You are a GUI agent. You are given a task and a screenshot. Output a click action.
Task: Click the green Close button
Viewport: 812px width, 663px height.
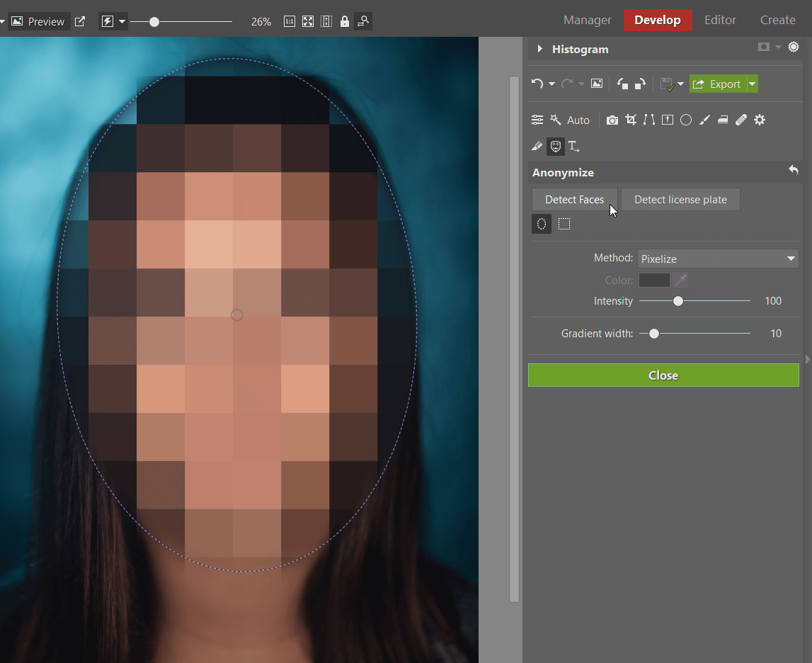click(663, 375)
